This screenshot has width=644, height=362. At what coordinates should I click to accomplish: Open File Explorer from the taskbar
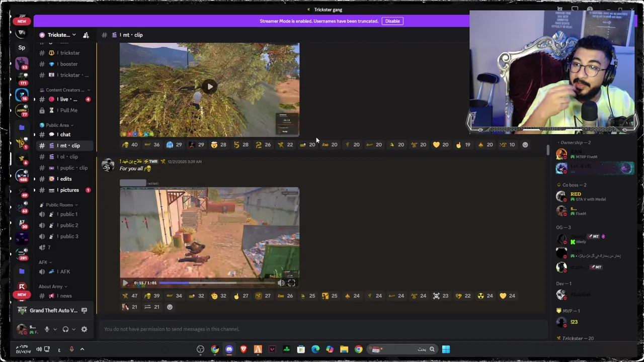pyautogui.click(x=344, y=349)
